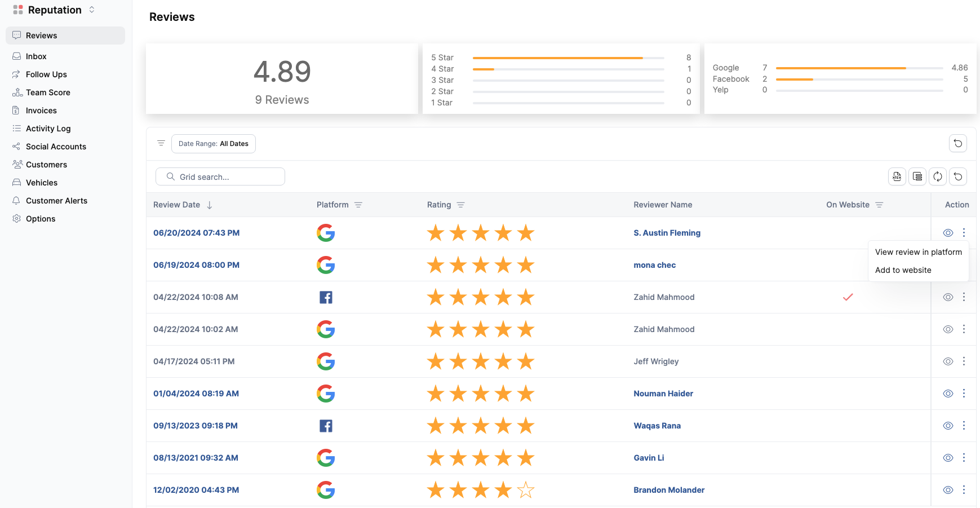Open actions menu for 04/22/2024 10:02 AM review
This screenshot has width=980, height=508.
[x=964, y=329]
